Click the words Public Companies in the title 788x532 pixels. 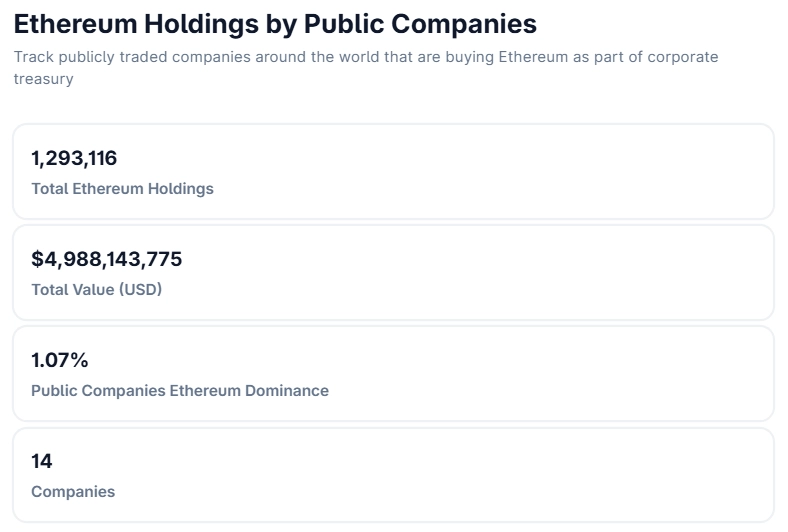tap(420, 24)
